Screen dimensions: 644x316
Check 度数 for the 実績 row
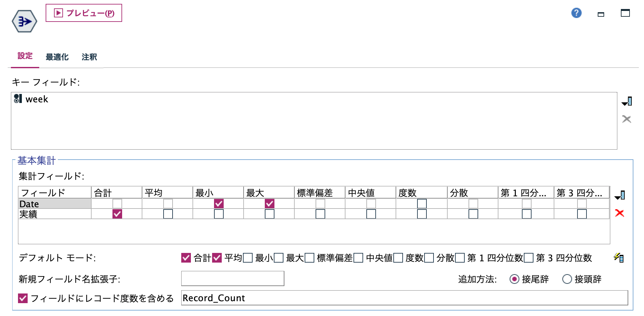click(x=422, y=214)
